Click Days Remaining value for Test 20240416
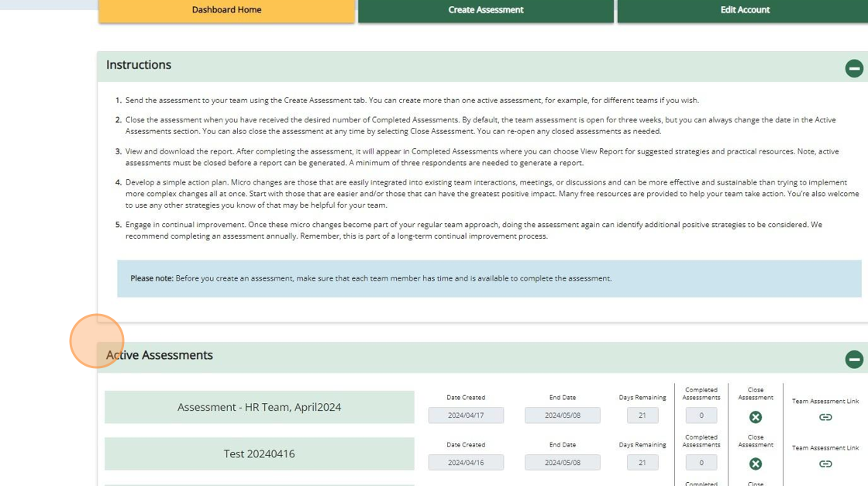The image size is (868, 486). coord(642,462)
